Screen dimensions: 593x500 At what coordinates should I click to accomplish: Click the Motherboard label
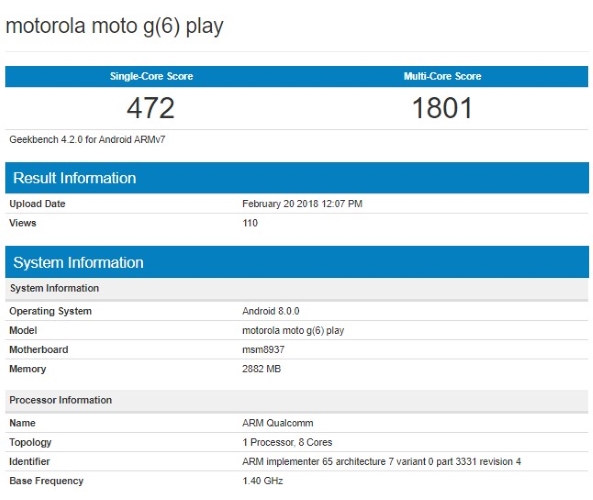tap(39, 349)
